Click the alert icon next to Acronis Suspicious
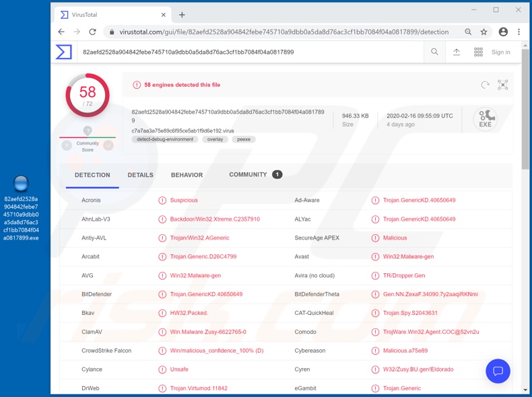 pos(162,200)
